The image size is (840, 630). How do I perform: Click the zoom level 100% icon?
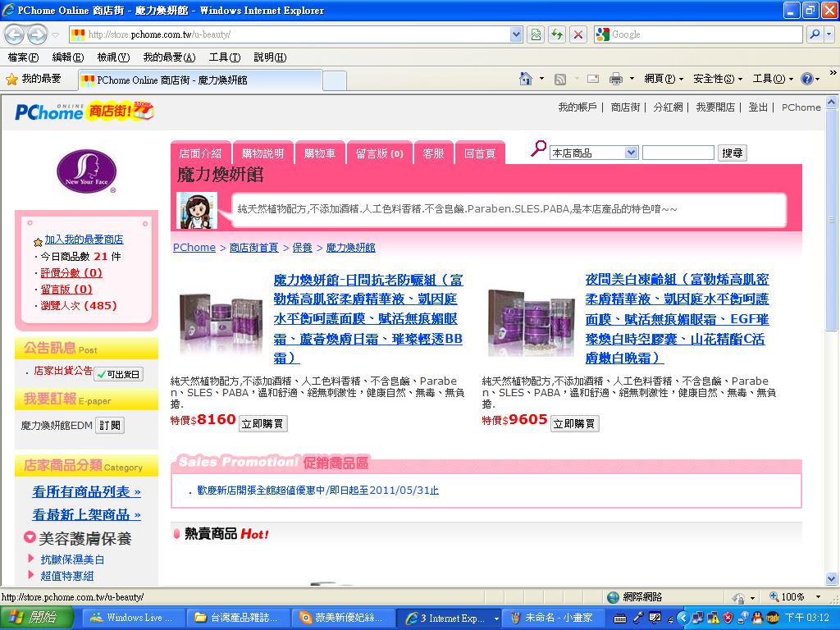pos(774,597)
